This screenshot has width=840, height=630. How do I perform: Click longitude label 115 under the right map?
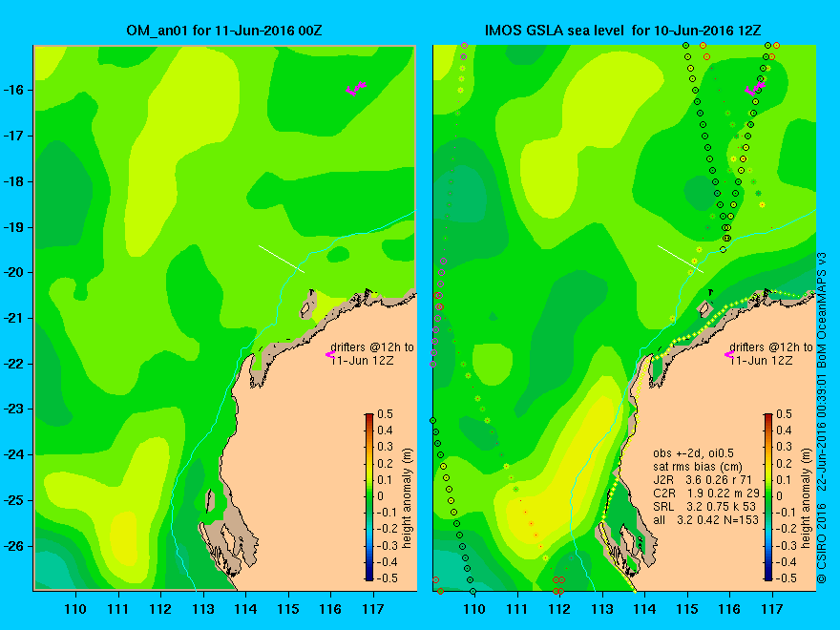coord(687,609)
